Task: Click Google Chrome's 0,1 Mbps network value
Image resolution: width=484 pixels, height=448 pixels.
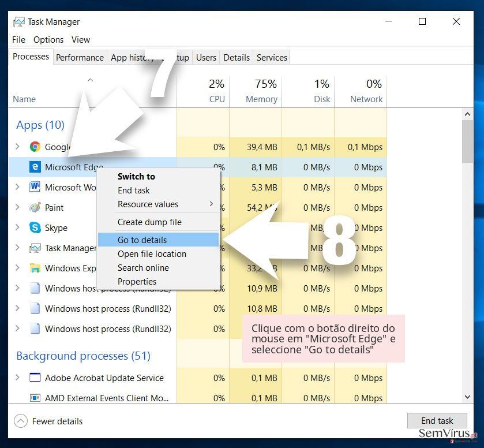Action: 365,147
